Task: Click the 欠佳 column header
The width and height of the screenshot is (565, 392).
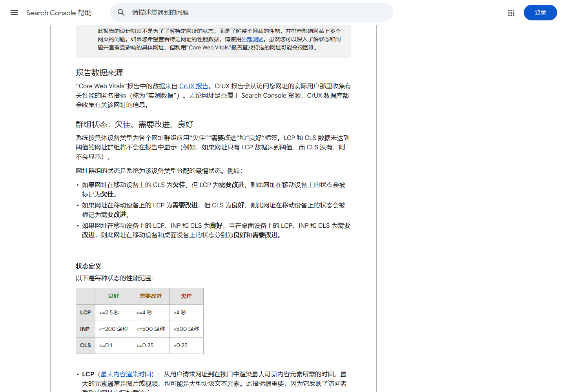Action: tap(186, 296)
